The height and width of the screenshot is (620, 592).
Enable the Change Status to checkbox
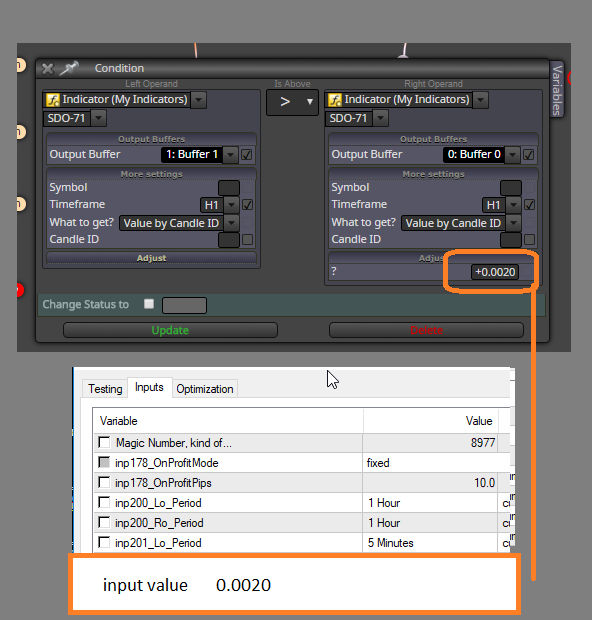(x=149, y=304)
